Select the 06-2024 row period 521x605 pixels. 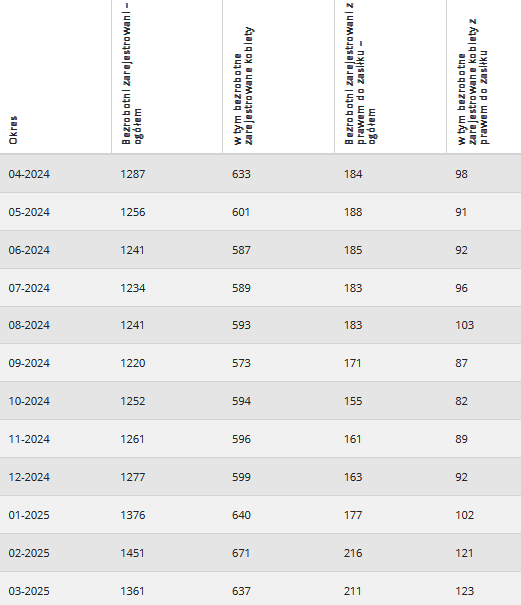click(x=29, y=250)
